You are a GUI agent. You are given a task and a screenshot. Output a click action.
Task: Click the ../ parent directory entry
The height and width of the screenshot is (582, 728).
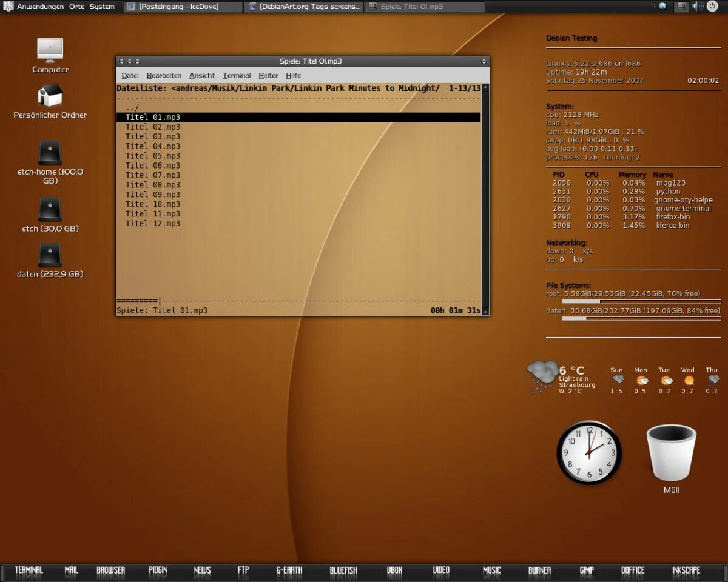point(132,107)
